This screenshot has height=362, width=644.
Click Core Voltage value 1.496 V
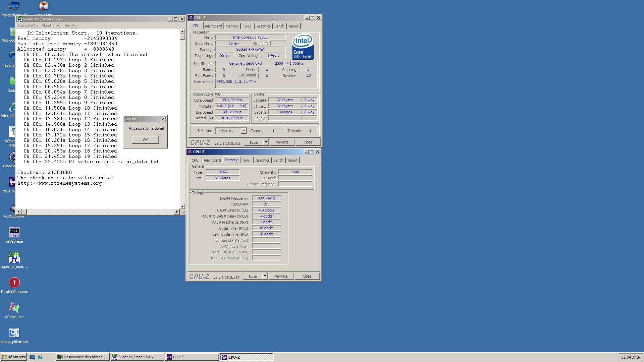(x=273, y=56)
